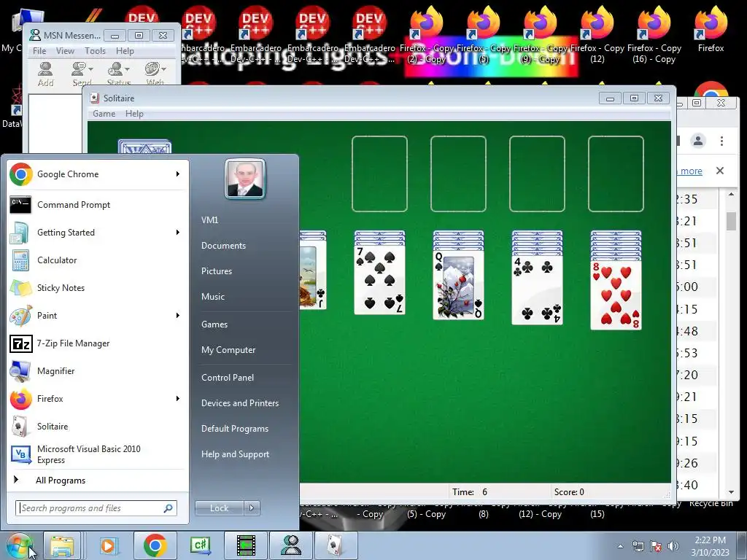This screenshot has height=560, width=747.
Task: Open Games folder link
Action: pyautogui.click(x=214, y=324)
